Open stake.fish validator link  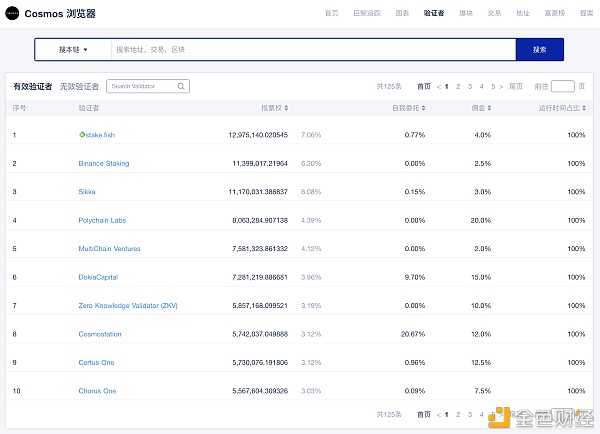pyautogui.click(x=100, y=135)
